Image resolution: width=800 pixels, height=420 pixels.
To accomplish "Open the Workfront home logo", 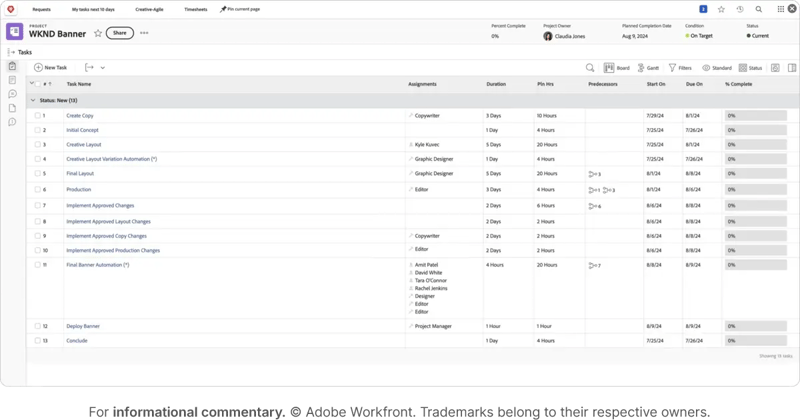I will point(10,9).
